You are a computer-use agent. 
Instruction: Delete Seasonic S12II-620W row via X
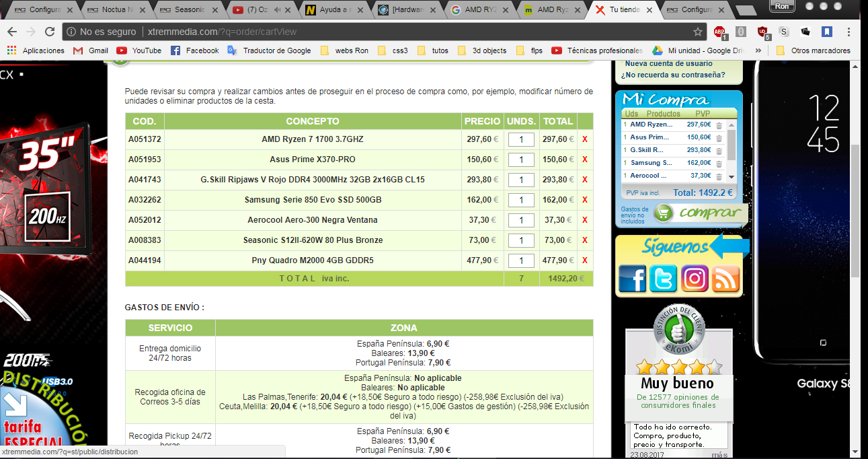click(x=585, y=240)
